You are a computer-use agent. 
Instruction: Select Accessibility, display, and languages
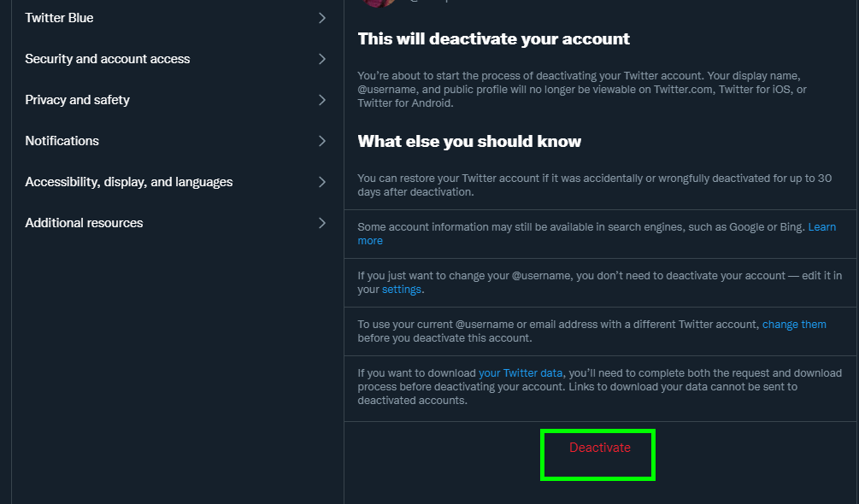pos(129,182)
